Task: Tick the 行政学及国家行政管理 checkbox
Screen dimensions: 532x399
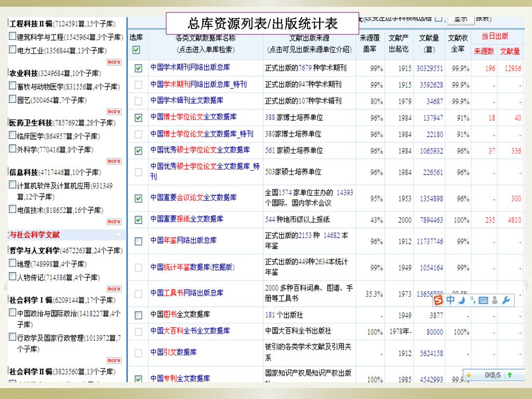Action: click(x=12, y=337)
